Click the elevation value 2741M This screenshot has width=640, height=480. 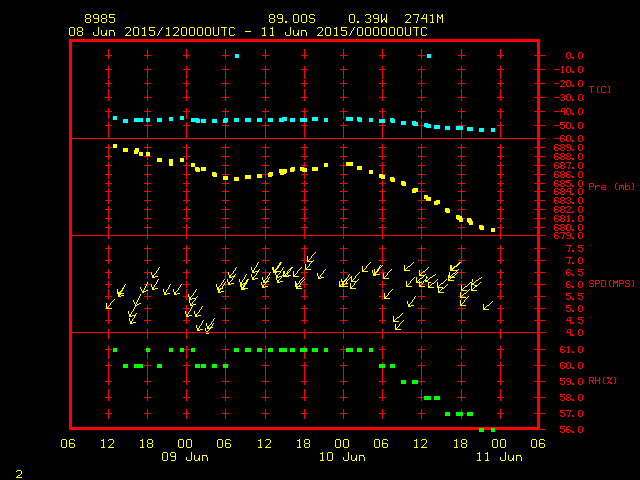pyautogui.click(x=424, y=19)
